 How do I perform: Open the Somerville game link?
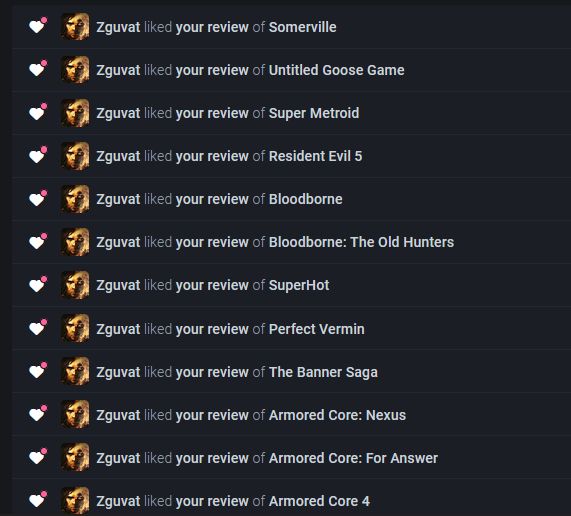coord(302,27)
